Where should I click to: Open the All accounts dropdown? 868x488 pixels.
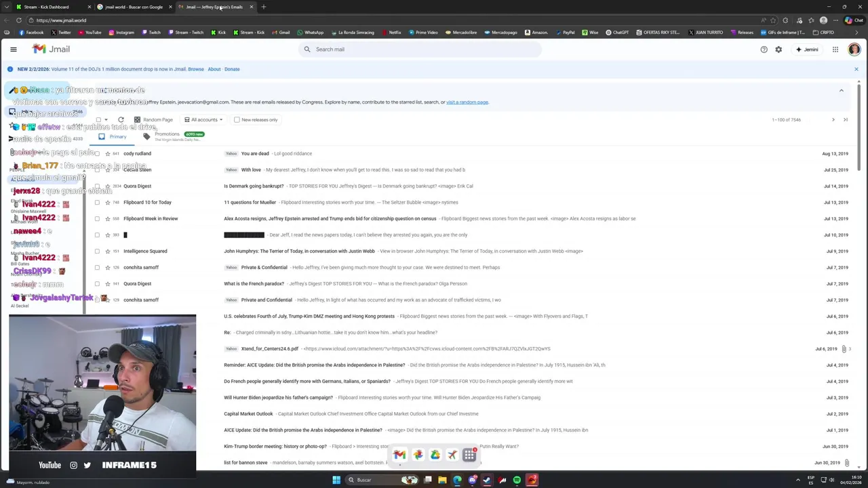pyautogui.click(x=203, y=120)
